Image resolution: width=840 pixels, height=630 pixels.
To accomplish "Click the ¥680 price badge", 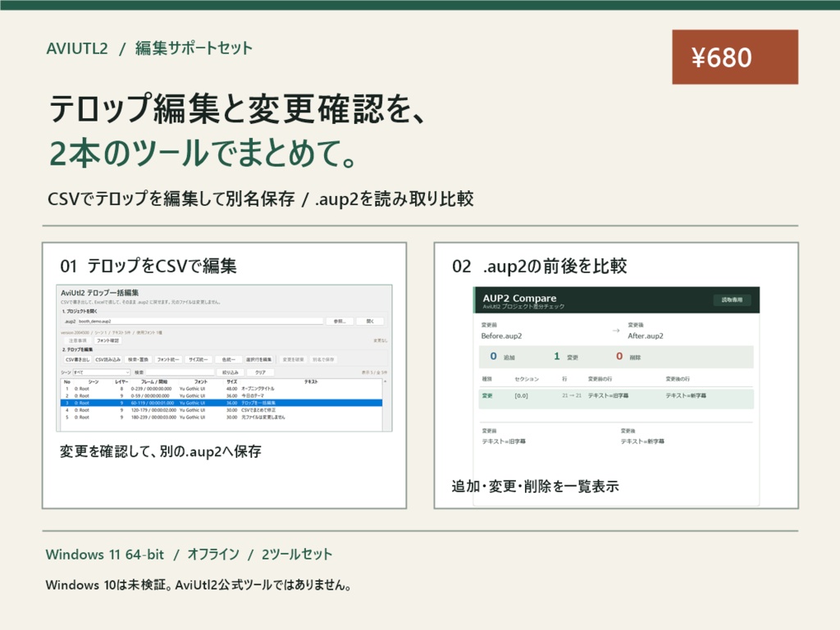I will coord(735,57).
